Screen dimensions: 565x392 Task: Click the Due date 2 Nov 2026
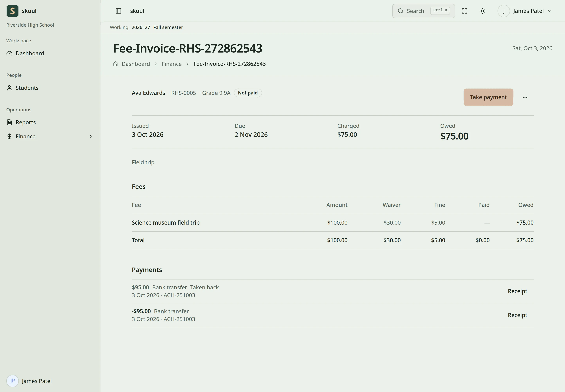251,135
